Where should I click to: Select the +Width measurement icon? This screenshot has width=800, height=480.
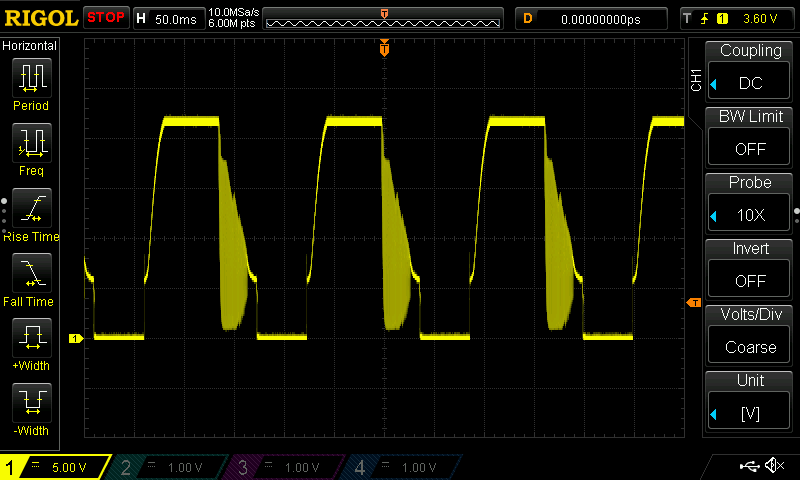click(31, 338)
